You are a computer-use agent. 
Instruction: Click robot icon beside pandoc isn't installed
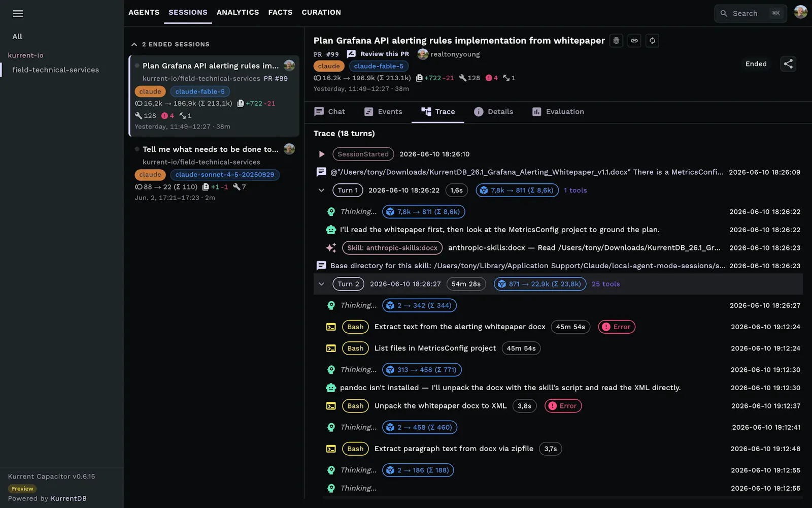[331, 388]
